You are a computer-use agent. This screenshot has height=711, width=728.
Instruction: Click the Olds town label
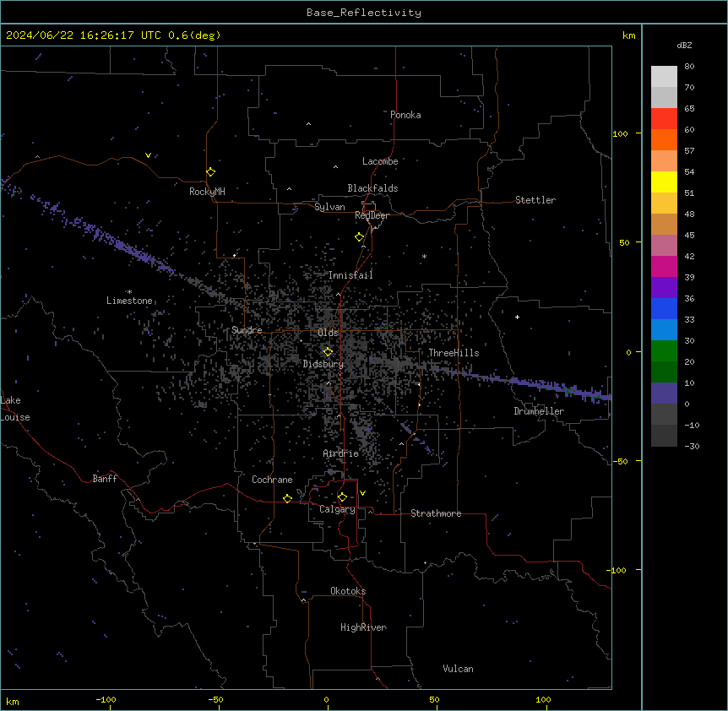click(x=328, y=333)
